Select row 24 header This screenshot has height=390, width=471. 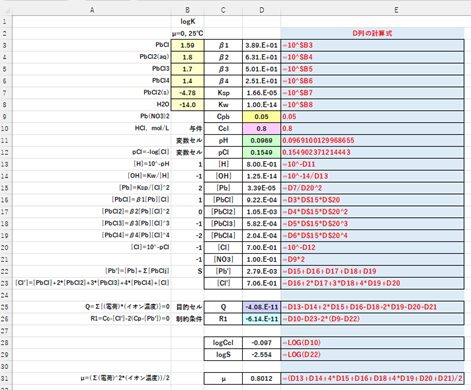(5, 295)
